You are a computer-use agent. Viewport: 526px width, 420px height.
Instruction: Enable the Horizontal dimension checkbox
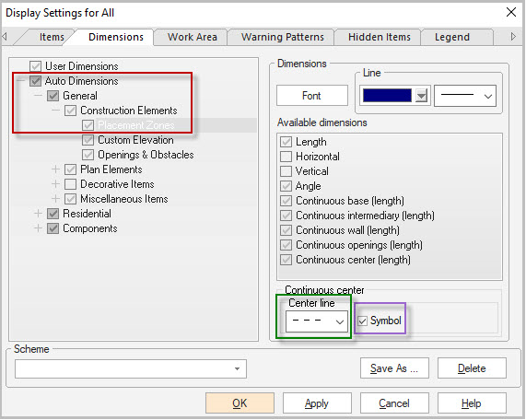[x=286, y=157]
